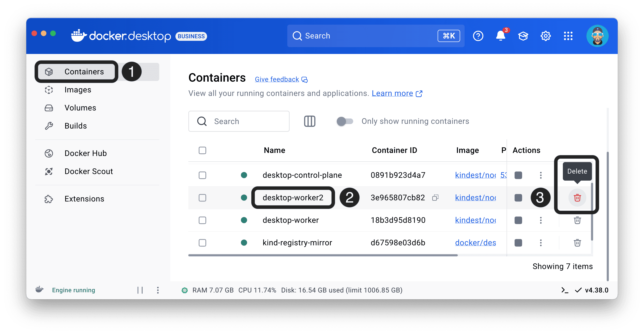Enable the Only show running containers toggle

coord(345,121)
